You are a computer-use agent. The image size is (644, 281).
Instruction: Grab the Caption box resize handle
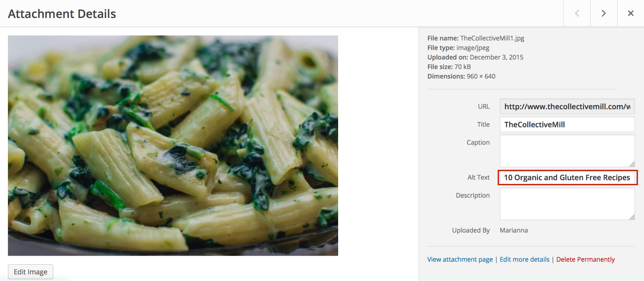click(x=632, y=164)
